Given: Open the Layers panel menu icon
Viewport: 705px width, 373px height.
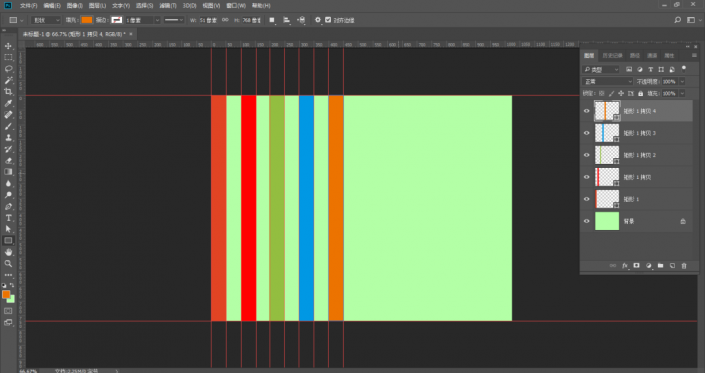Looking at the screenshot, I should coord(694,55).
